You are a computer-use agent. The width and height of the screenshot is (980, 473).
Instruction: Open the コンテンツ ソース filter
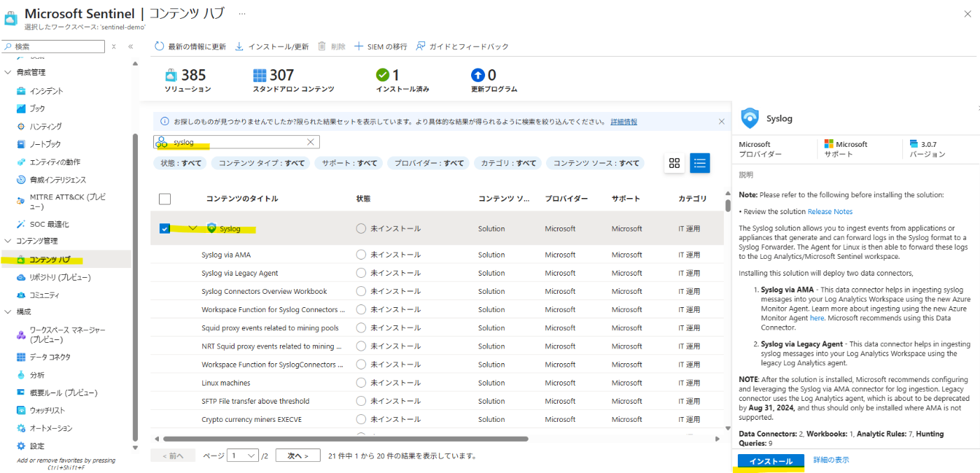click(x=596, y=163)
